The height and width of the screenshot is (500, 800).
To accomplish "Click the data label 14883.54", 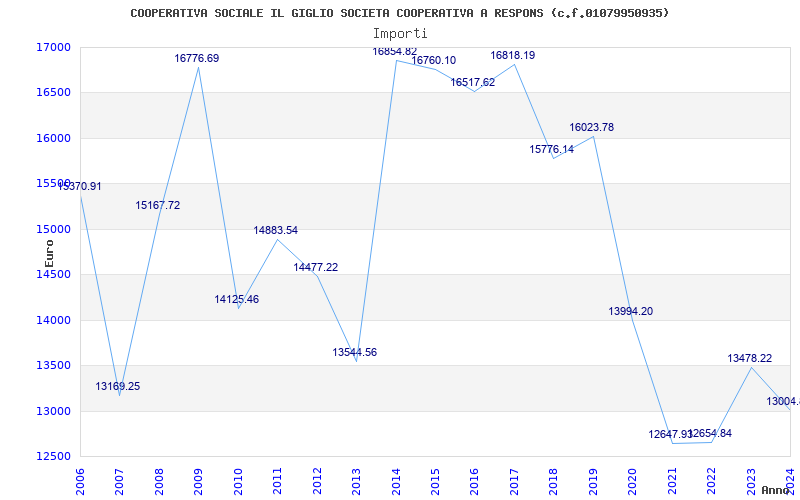I will click(276, 230).
